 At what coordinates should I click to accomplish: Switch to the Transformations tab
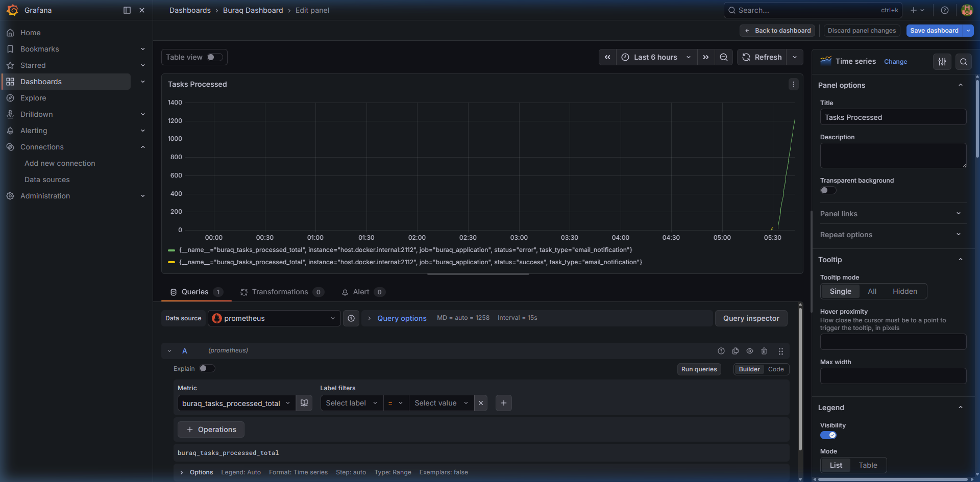(282, 292)
